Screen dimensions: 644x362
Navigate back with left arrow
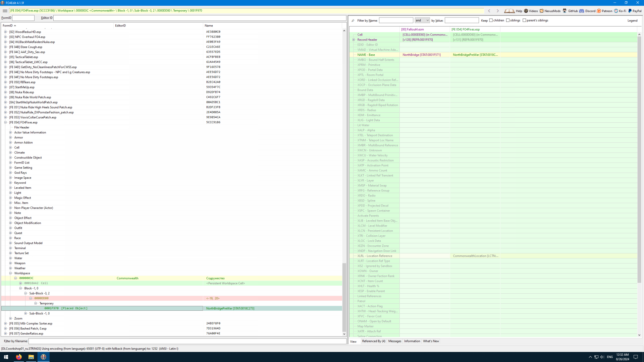(x=489, y=11)
